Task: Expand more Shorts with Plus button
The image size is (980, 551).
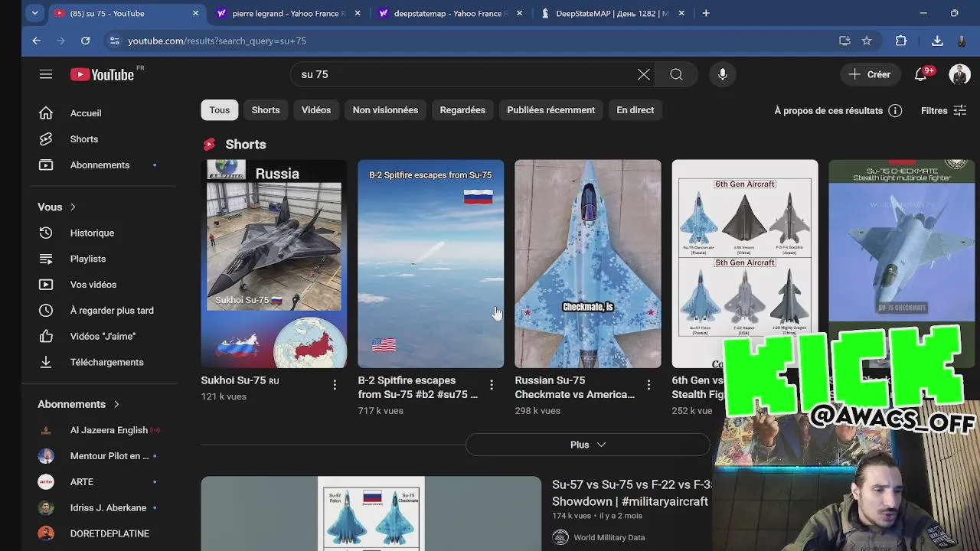Action: point(587,445)
